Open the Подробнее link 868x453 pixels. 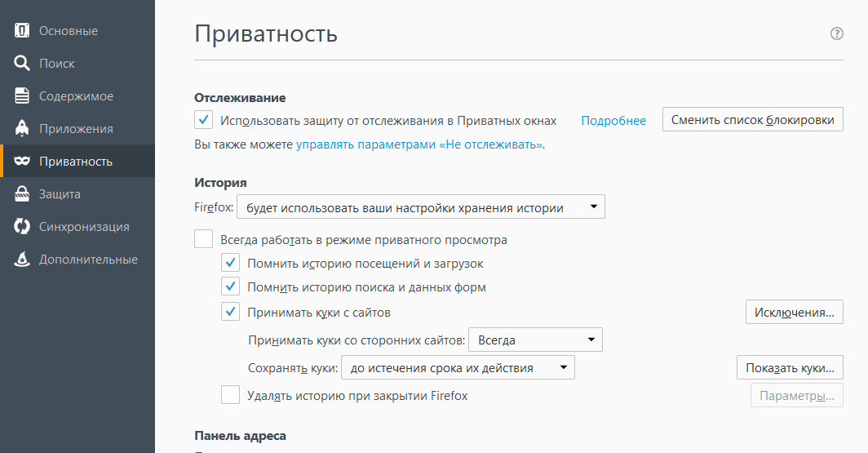tap(613, 121)
